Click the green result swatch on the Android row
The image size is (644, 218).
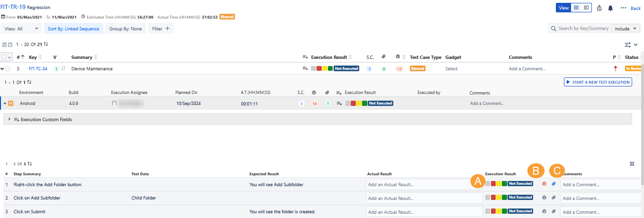(364, 103)
